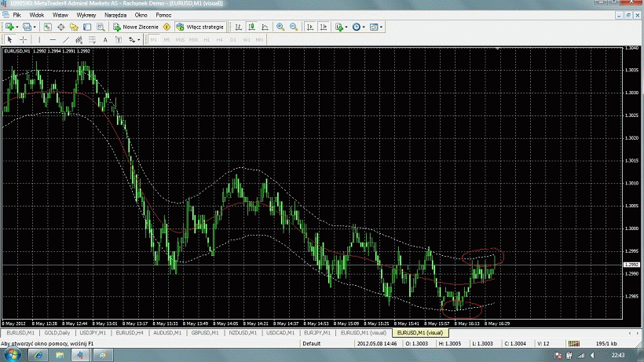
Task: Open the Windows Start button
Action: pyautogui.click(x=12, y=355)
